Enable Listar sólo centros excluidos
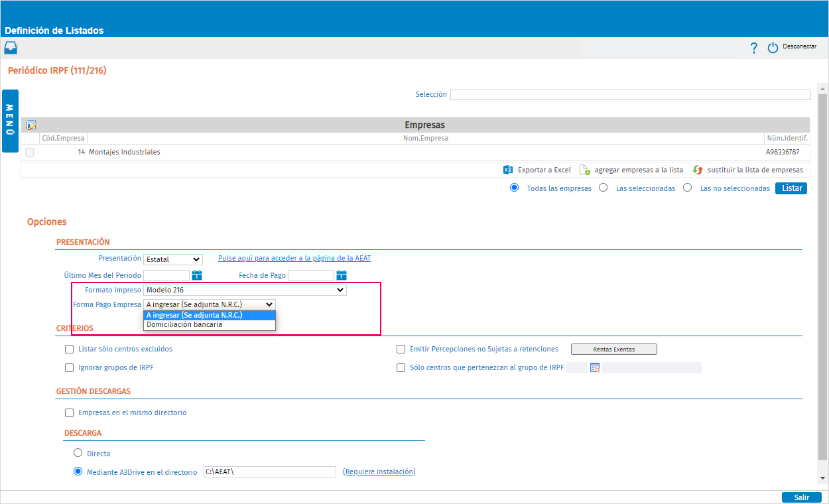The image size is (829, 504). (x=70, y=349)
